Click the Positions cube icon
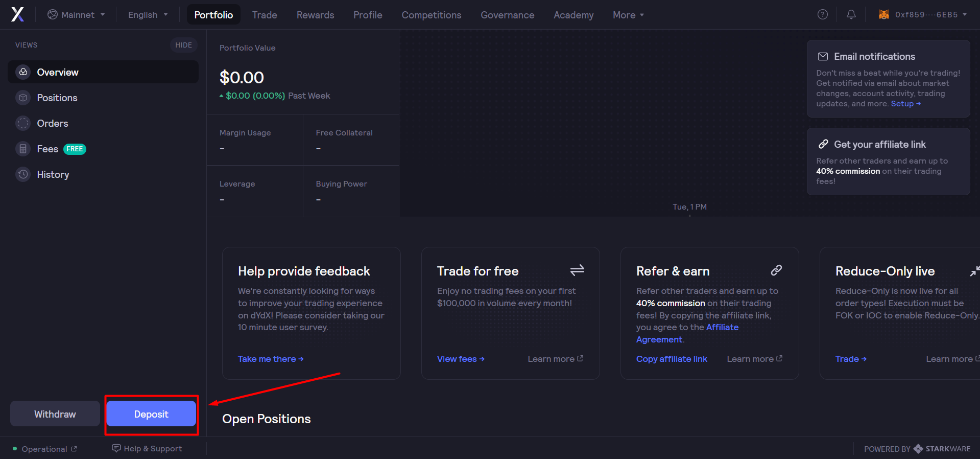Viewport: 980px width, 459px height. click(x=23, y=98)
